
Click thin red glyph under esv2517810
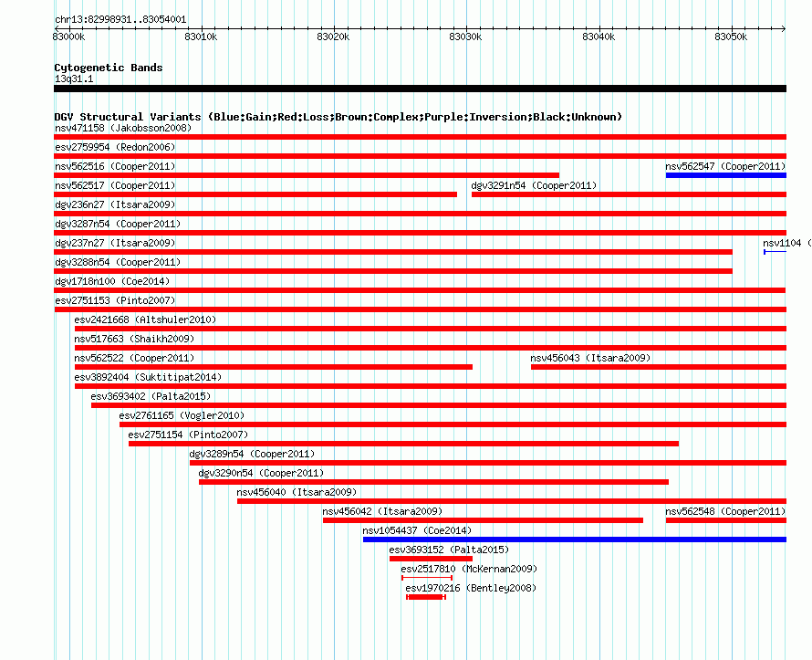coord(427,578)
